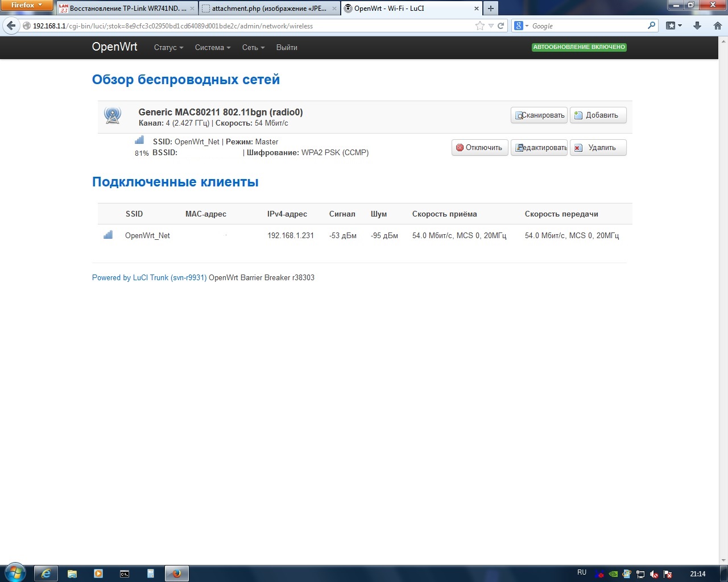The height and width of the screenshot is (582, 728).
Task: Launch Internet Explorer from the taskbar
Action: (46, 573)
